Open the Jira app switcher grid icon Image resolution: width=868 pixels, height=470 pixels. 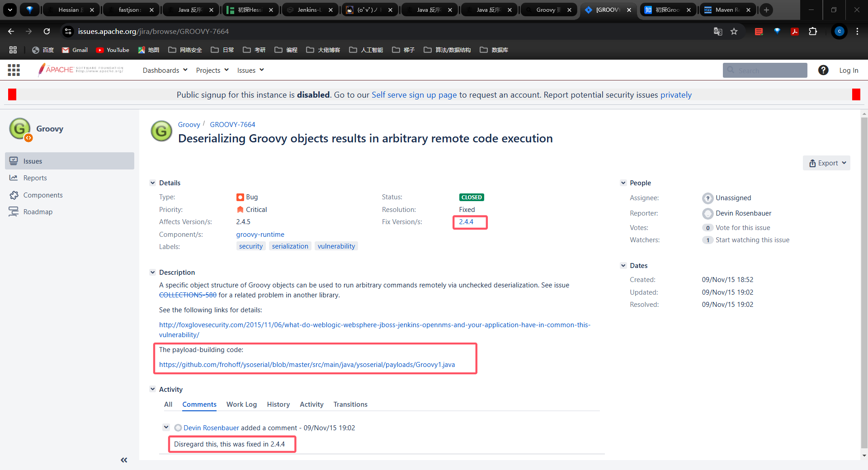pos(14,70)
